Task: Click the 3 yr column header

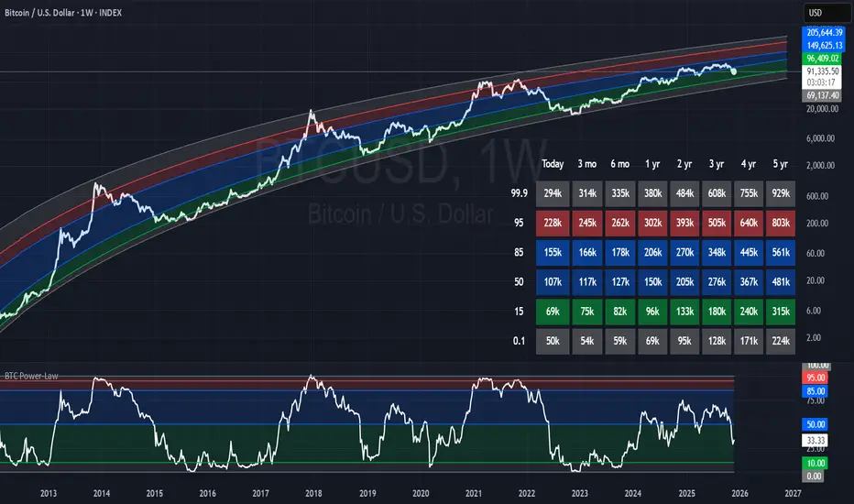Action: pos(717,163)
